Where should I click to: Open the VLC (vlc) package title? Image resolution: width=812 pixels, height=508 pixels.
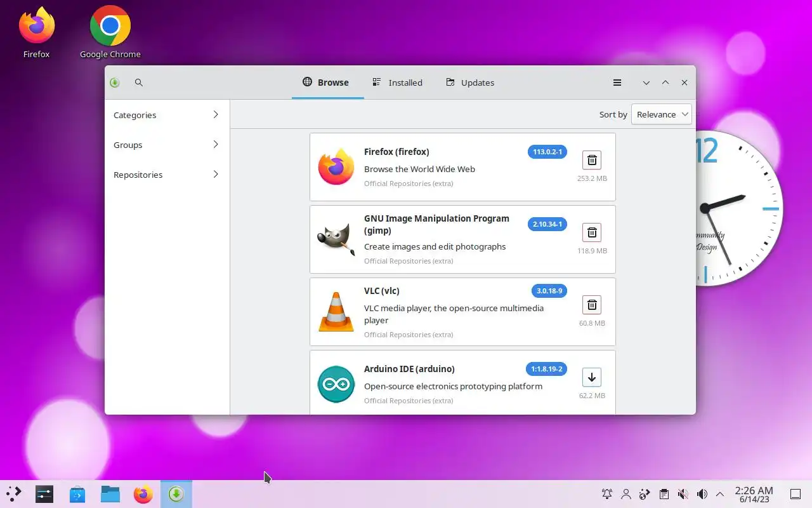(382, 291)
